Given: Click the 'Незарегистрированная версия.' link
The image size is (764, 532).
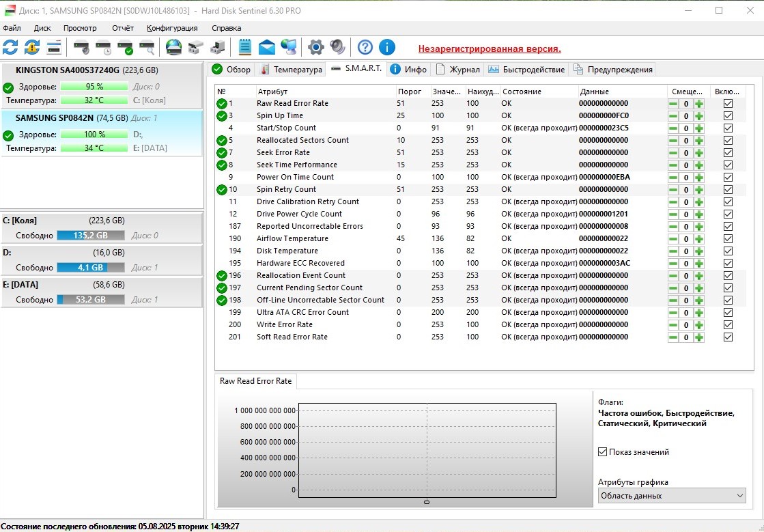Looking at the screenshot, I should tap(490, 49).
